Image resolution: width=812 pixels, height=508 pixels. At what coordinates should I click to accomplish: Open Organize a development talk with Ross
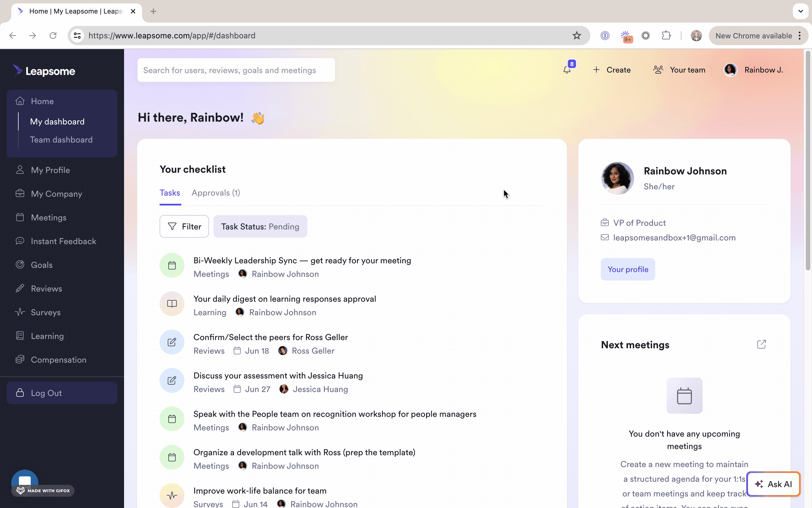[304, 453]
